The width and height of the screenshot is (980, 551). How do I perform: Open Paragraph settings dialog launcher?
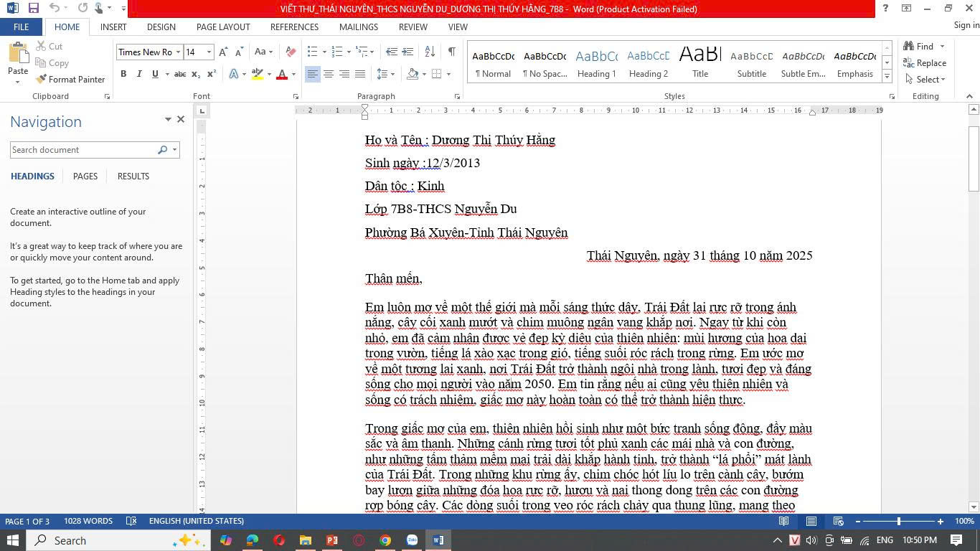point(457,96)
